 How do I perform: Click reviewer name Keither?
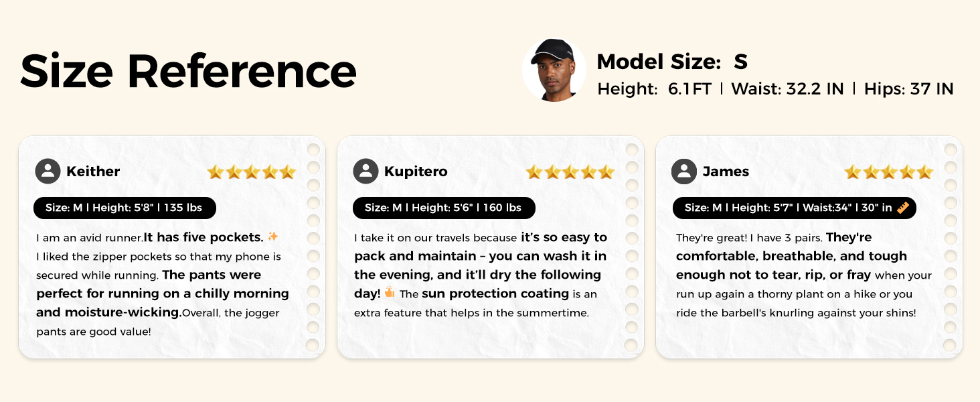[93, 172]
